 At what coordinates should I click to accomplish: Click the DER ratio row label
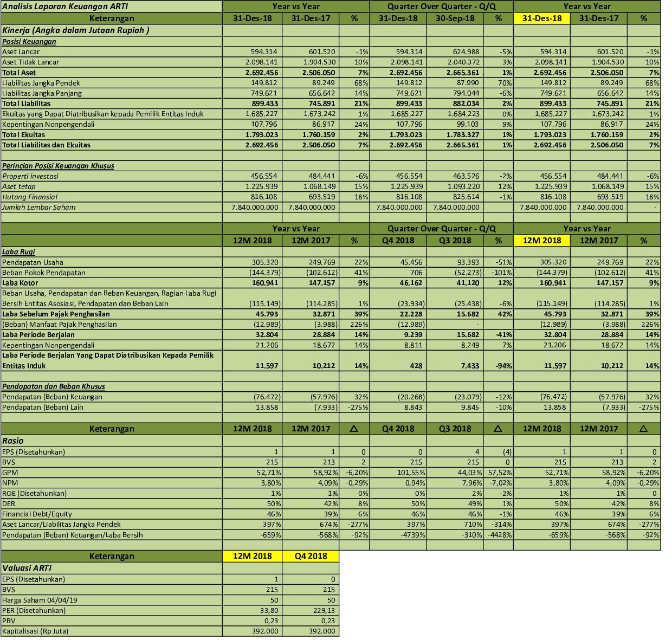(9, 503)
